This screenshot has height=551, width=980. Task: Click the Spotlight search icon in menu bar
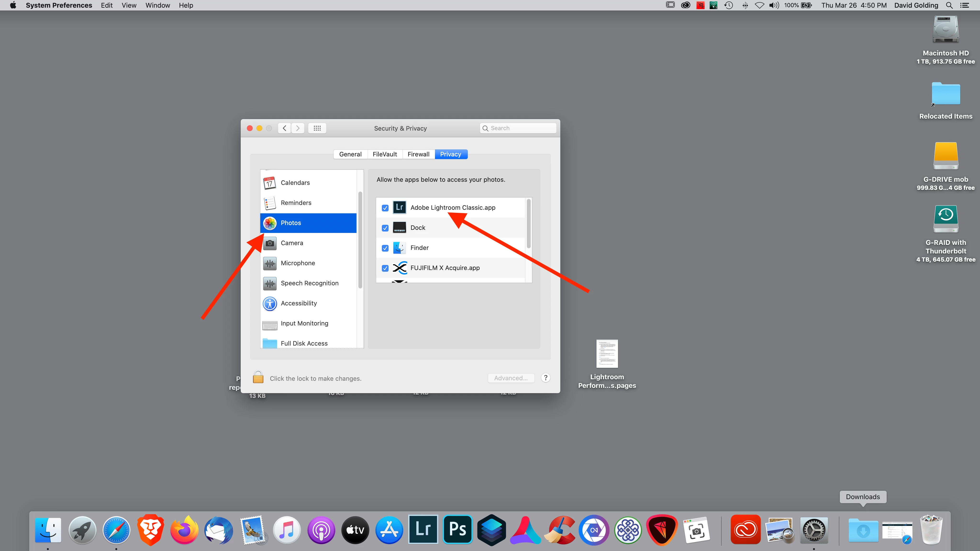click(x=949, y=5)
